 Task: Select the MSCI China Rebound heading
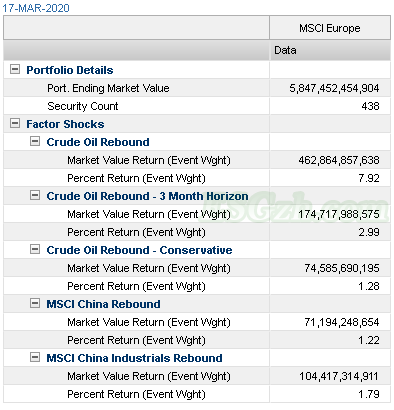[x=103, y=304]
